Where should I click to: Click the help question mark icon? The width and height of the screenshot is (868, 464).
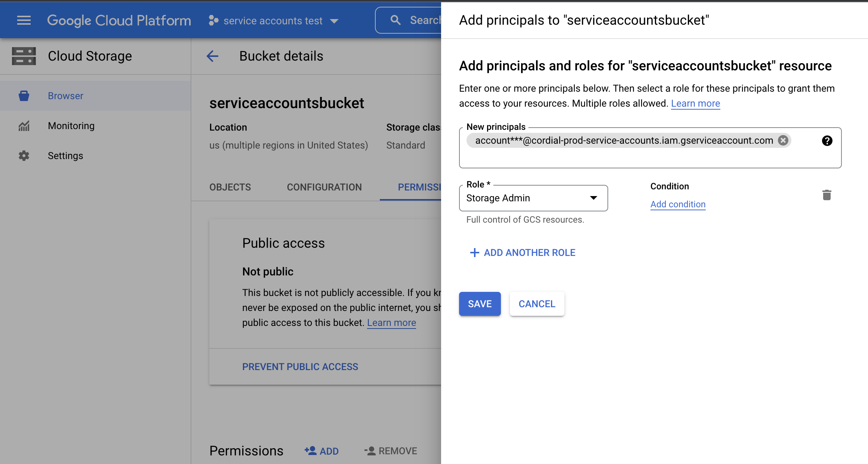(827, 141)
